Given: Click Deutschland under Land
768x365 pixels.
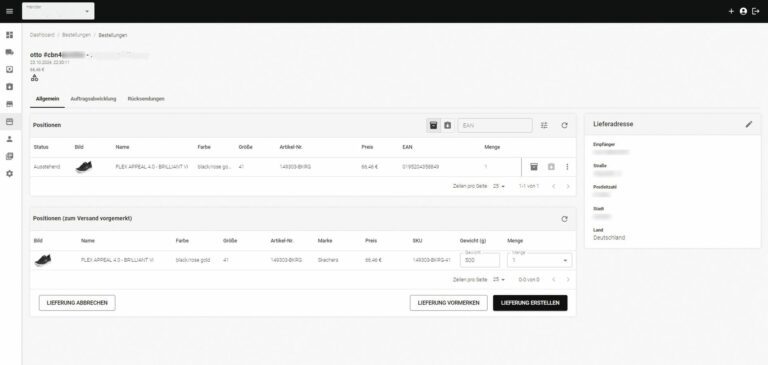Looking at the screenshot, I should tap(609, 238).
